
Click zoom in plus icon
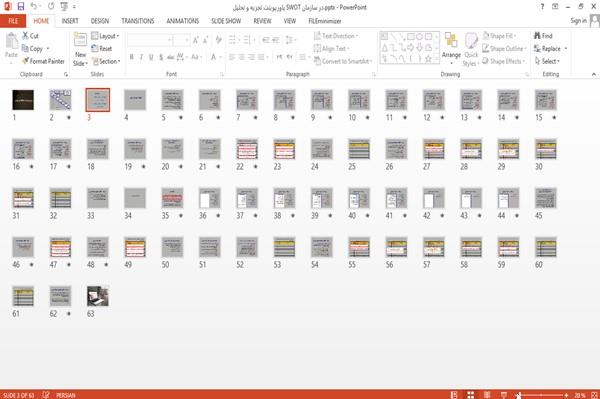pyautogui.click(x=566, y=395)
